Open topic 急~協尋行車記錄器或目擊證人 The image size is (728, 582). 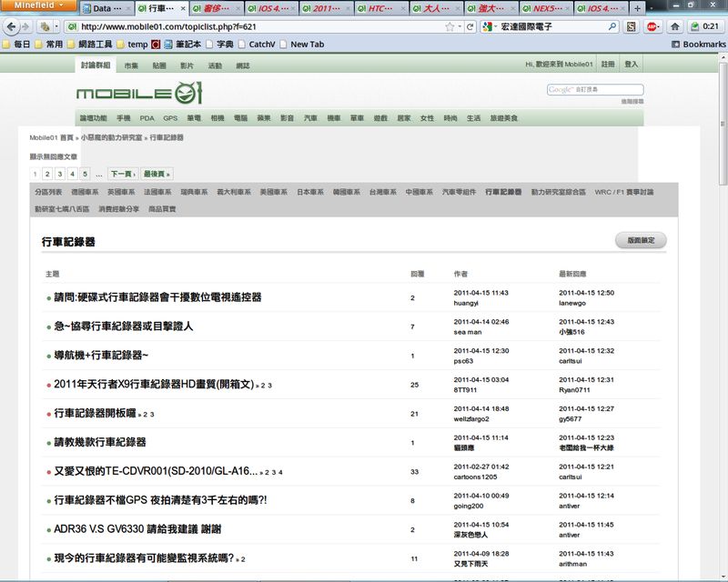124,326
